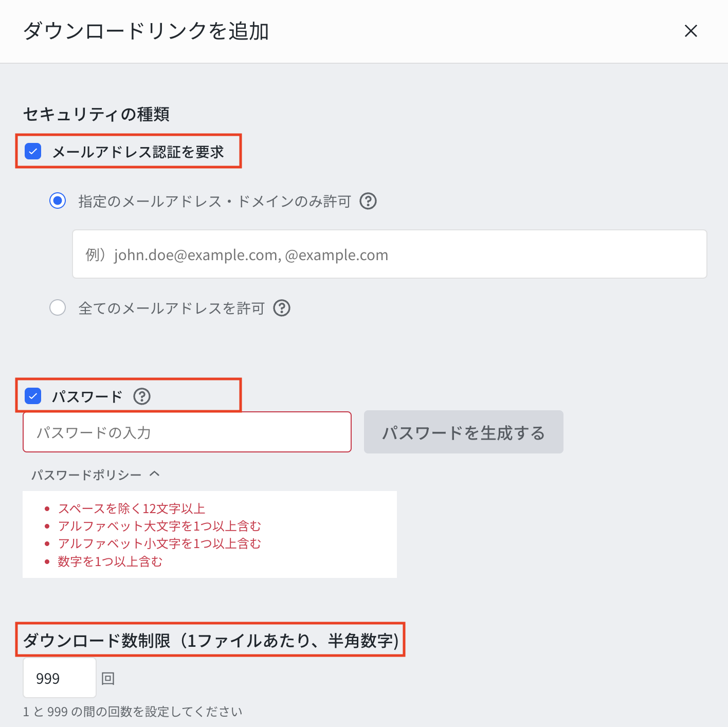Toggle the パスワード checkbox off

point(33,396)
